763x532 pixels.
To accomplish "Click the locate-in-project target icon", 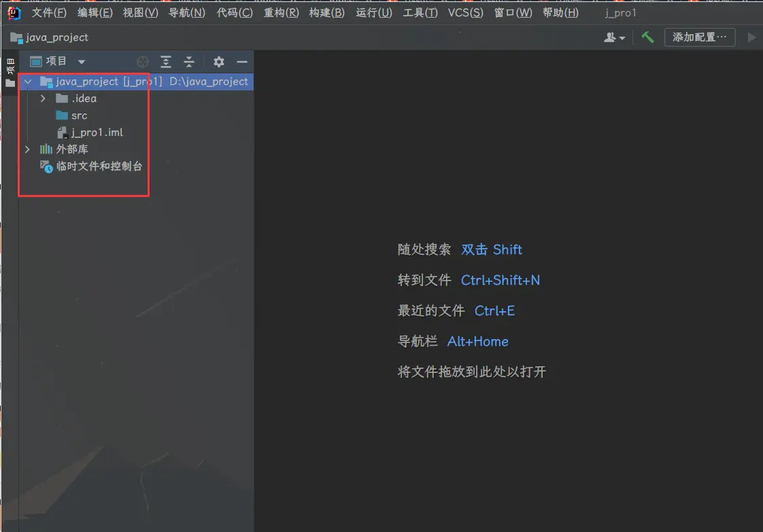I will pos(143,62).
